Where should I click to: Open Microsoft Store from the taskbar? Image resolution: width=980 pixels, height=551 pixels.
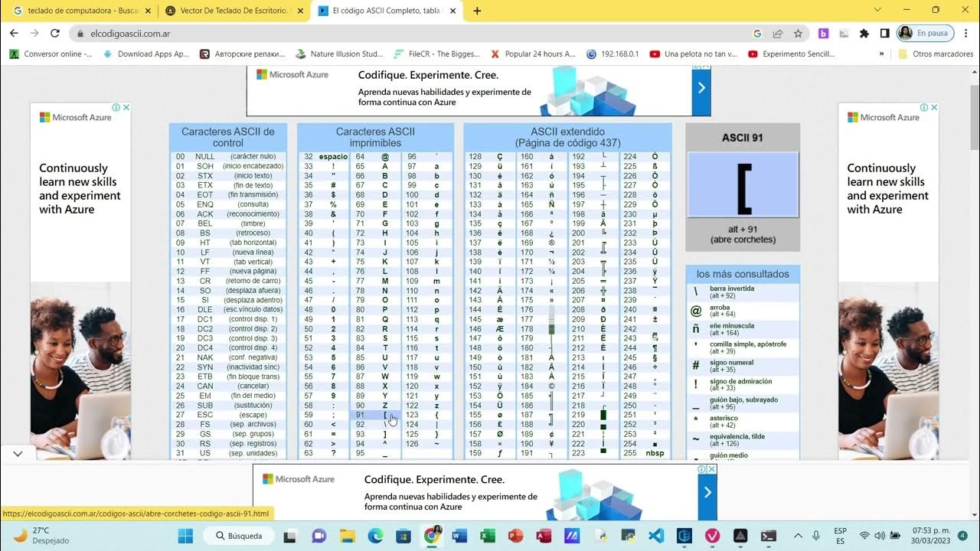click(x=403, y=536)
